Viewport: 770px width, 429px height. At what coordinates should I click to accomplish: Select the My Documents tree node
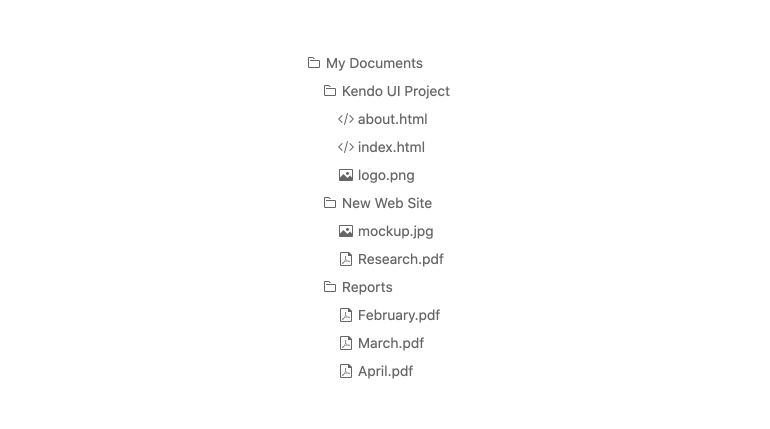374,63
